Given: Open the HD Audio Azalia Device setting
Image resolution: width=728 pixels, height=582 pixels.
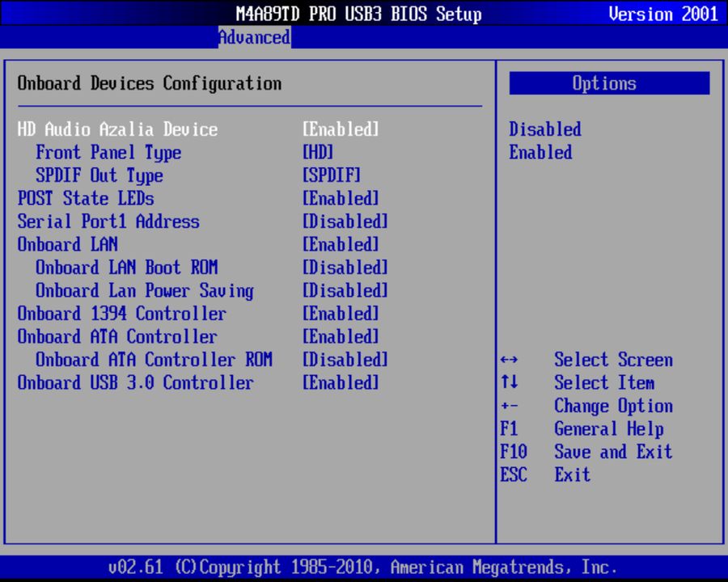Looking at the screenshot, I should [x=117, y=129].
